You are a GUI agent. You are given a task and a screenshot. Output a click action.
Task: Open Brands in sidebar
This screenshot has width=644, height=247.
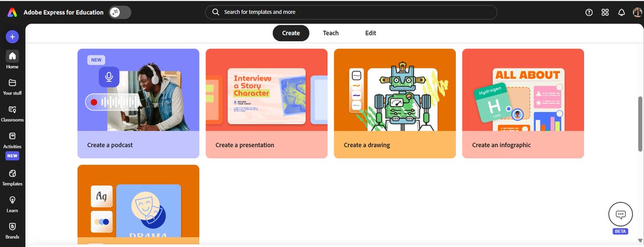12,230
